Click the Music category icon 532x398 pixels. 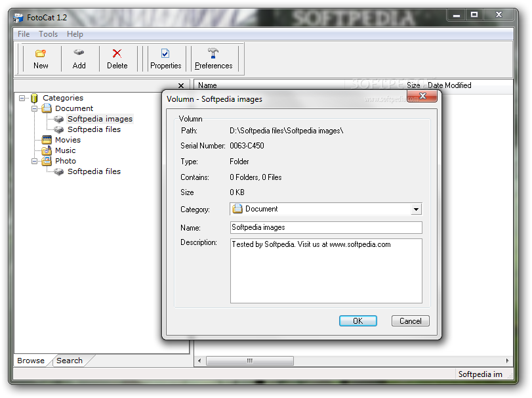tap(47, 150)
